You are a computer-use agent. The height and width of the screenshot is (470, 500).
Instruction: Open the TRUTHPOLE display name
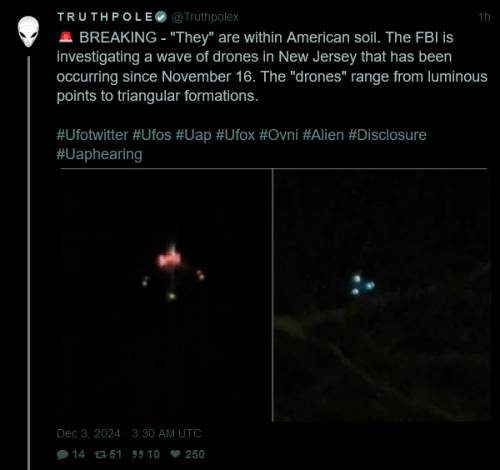[x=105, y=17]
